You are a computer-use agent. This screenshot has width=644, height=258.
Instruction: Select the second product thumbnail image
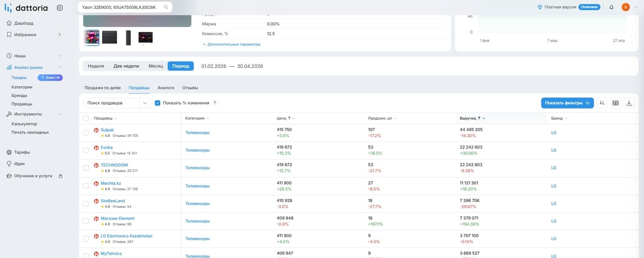(109, 37)
